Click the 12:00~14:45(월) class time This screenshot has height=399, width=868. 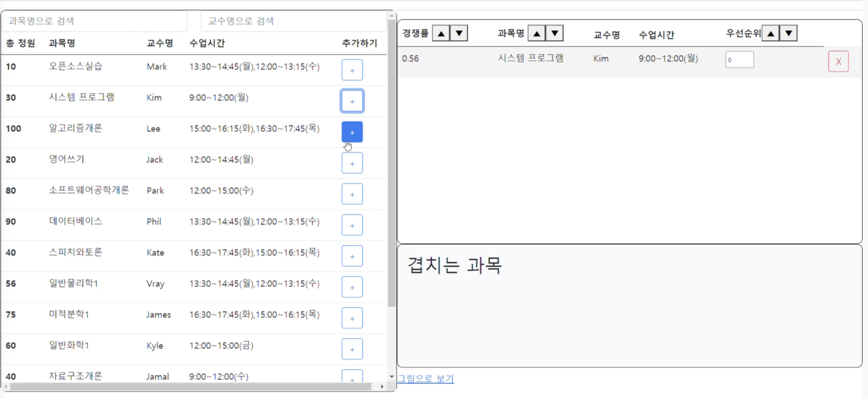pyautogui.click(x=221, y=160)
